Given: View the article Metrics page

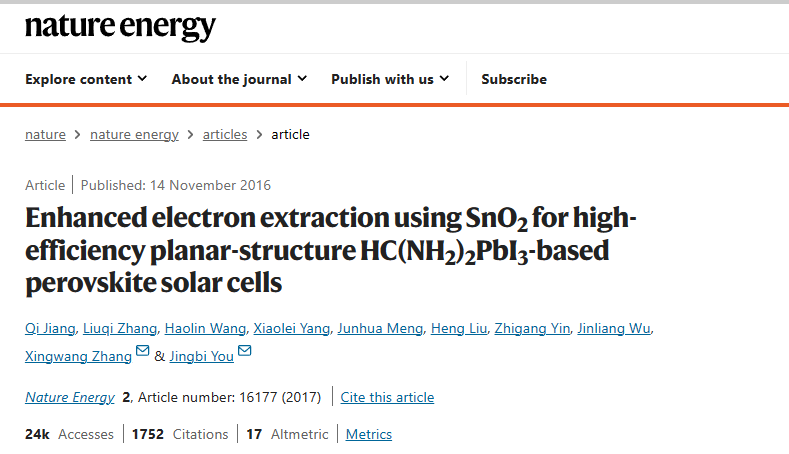Looking at the screenshot, I should pos(369,434).
